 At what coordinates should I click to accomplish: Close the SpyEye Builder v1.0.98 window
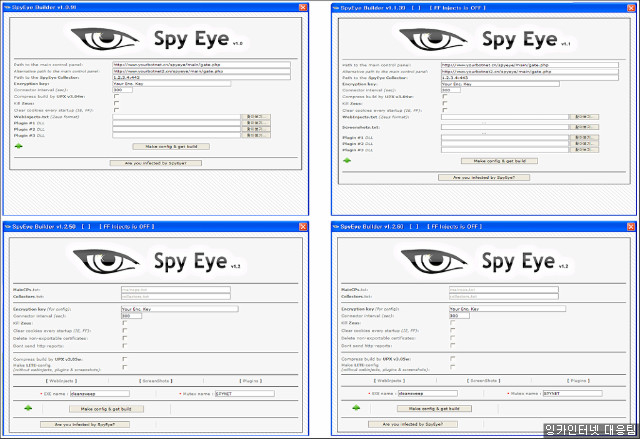click(302, 6)
